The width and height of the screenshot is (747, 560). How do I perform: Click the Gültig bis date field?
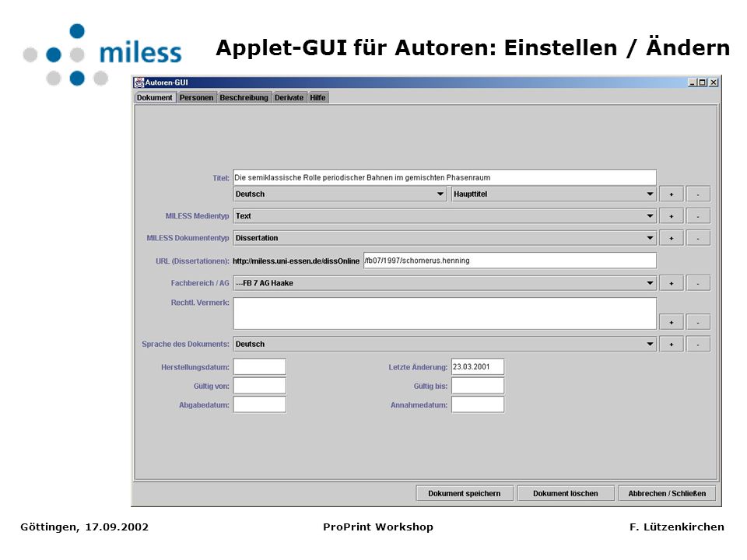tap(477, 386)
